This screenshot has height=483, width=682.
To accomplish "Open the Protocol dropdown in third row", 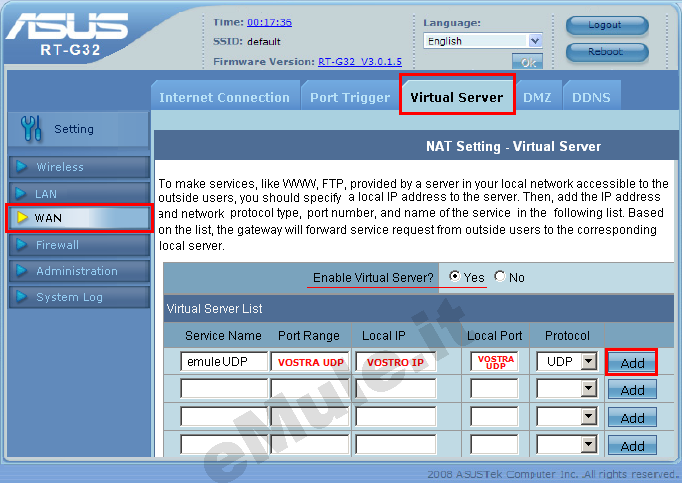I will pos(566,417).
